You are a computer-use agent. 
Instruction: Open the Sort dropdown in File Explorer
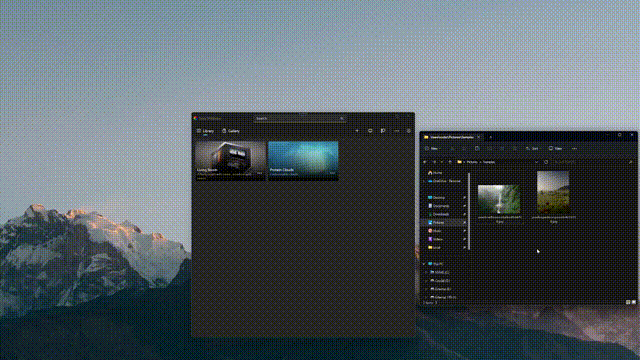point(533,149)
